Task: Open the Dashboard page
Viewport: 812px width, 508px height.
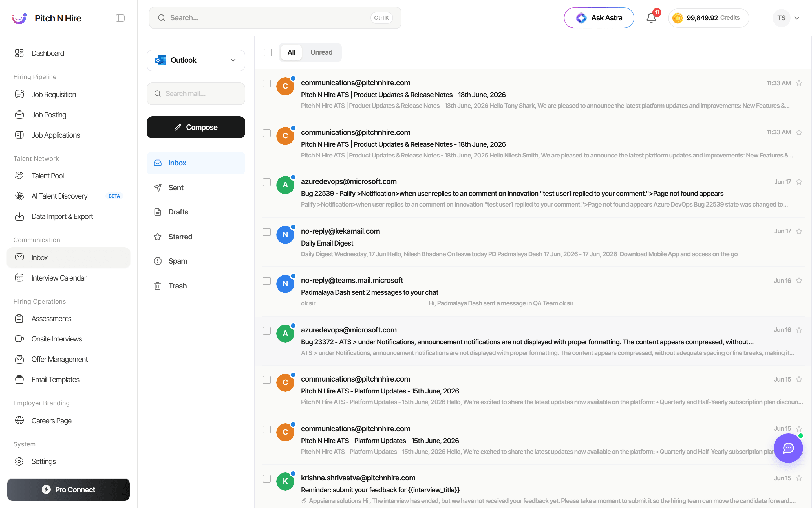Action: [69, 53]
